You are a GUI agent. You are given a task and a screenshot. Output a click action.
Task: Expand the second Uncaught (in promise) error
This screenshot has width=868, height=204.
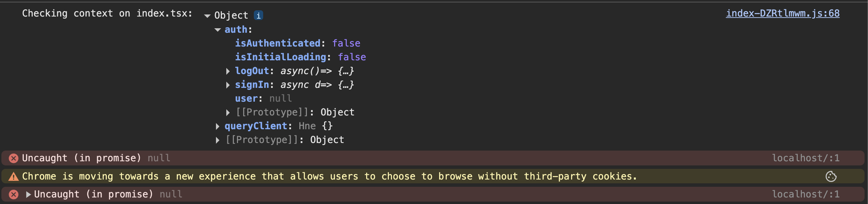[x=28, y=195]
